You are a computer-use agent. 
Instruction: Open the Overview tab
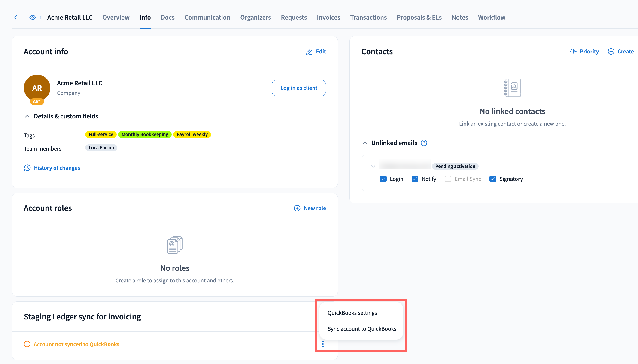pyautogui.click(x=116, y=17)
